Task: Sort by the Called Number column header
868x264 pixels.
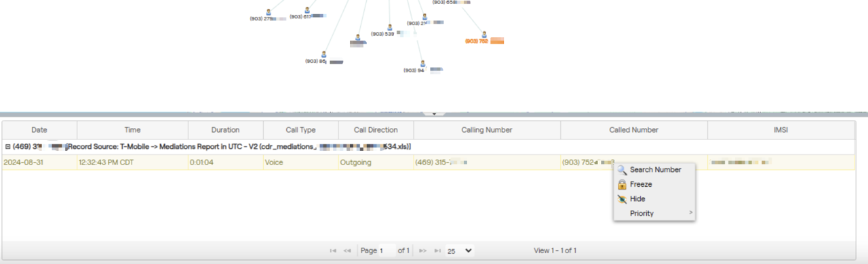Action: [x=634, y=130]
